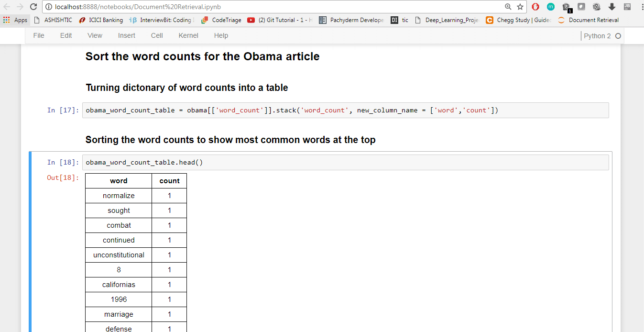Screen dimensions: 644x332
Task: Open the Edit menu
Action: coord(66,35)
